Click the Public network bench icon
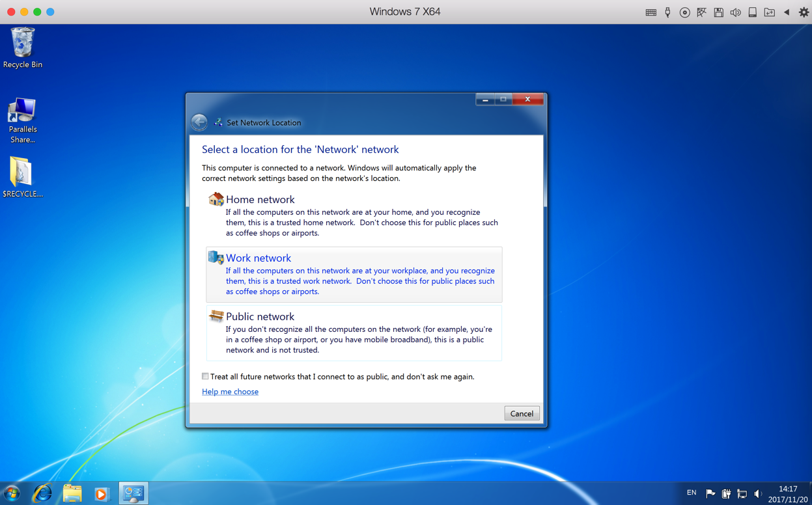 (216, 316)
